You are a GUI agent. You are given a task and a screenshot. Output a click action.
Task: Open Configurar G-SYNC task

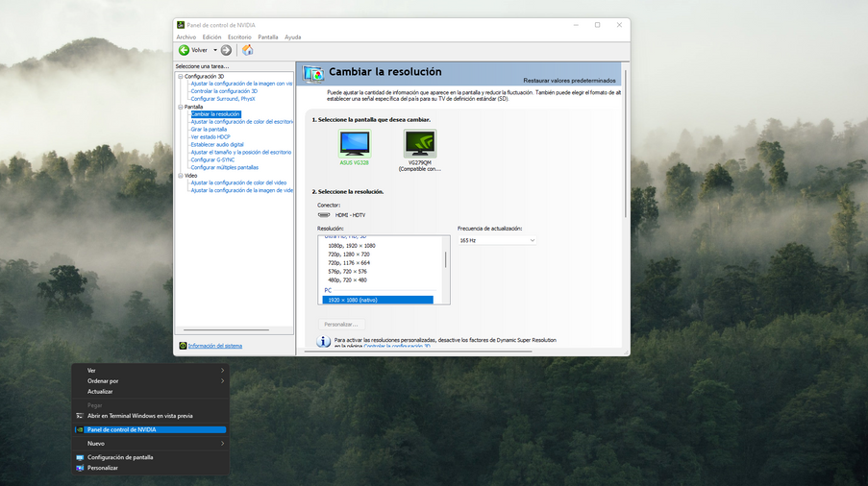(212, 159)
